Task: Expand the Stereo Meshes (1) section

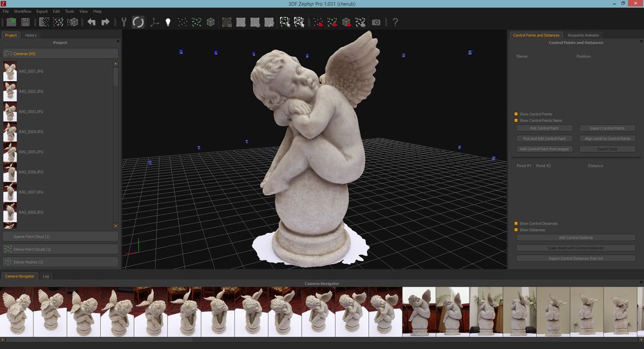Action: 61,262
